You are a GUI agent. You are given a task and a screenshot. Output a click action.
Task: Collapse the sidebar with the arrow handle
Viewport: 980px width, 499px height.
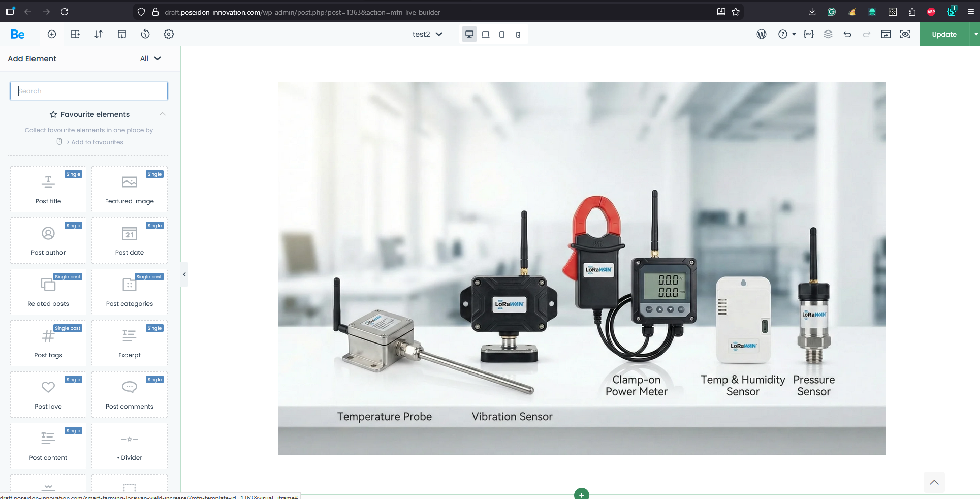[x=184, y=274]
